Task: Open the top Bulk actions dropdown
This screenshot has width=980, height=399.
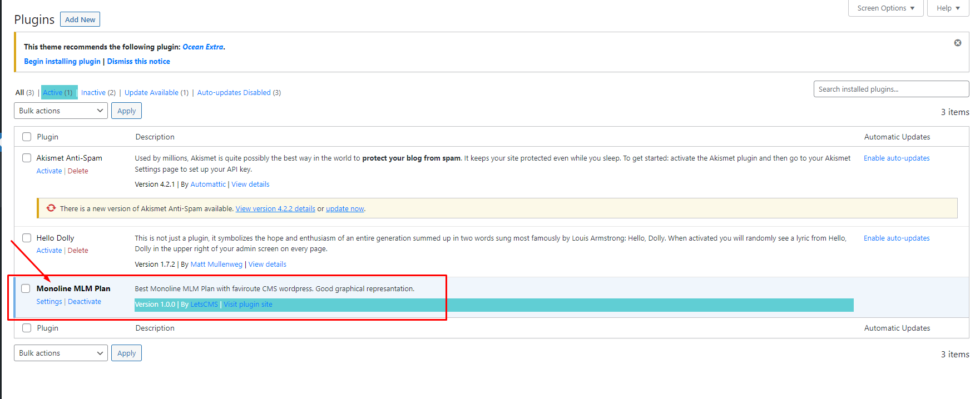Action: click(x=61, y=111)
